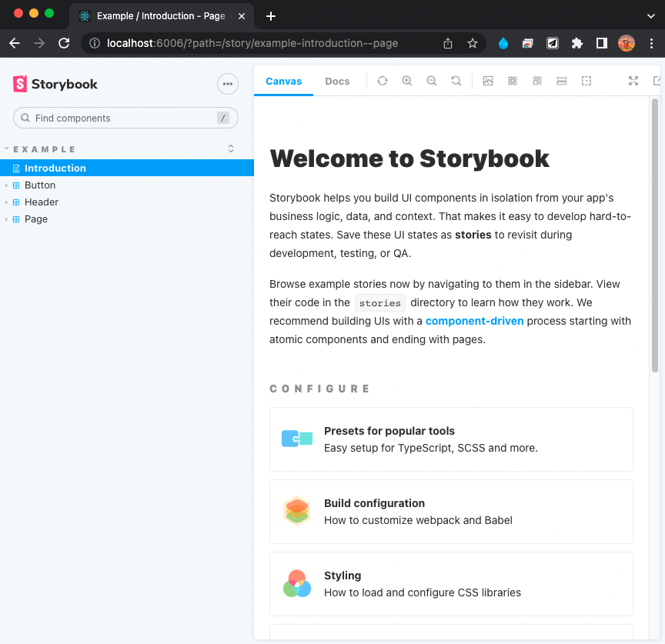Expand the Header component arrow
The image size is (665, 644).
pos(6,202)
